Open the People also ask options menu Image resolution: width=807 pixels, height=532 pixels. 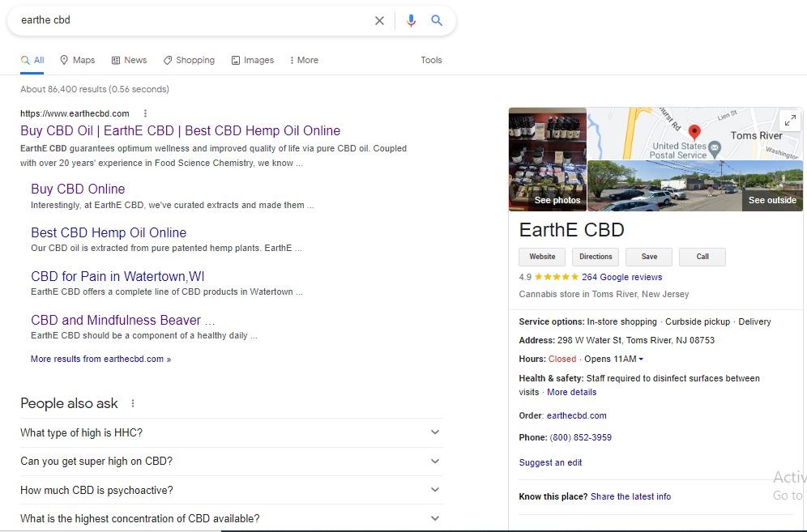pyautogui.click(x=133, y=403)
